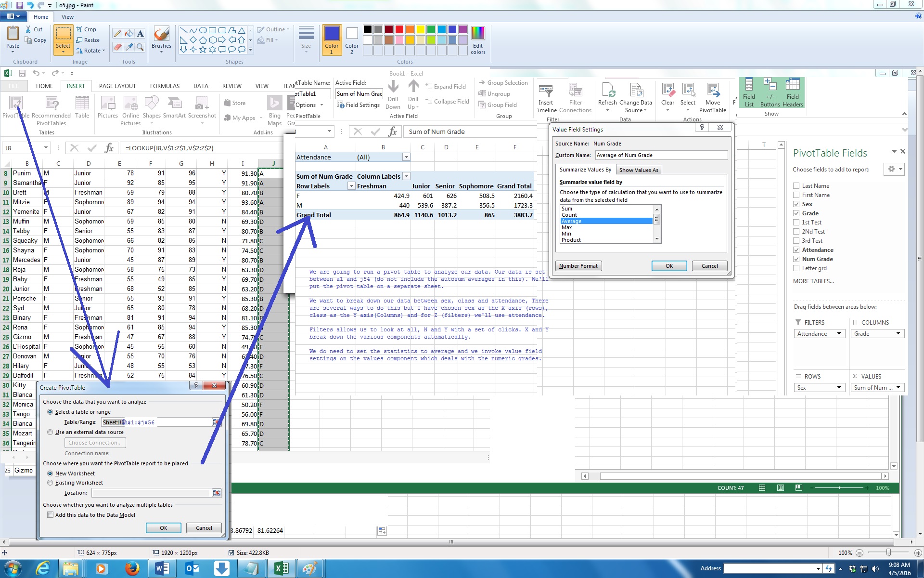Open Attendance dropdown in FILTERS area
This screenshot has height=578, width=924.
pos(839,334)
